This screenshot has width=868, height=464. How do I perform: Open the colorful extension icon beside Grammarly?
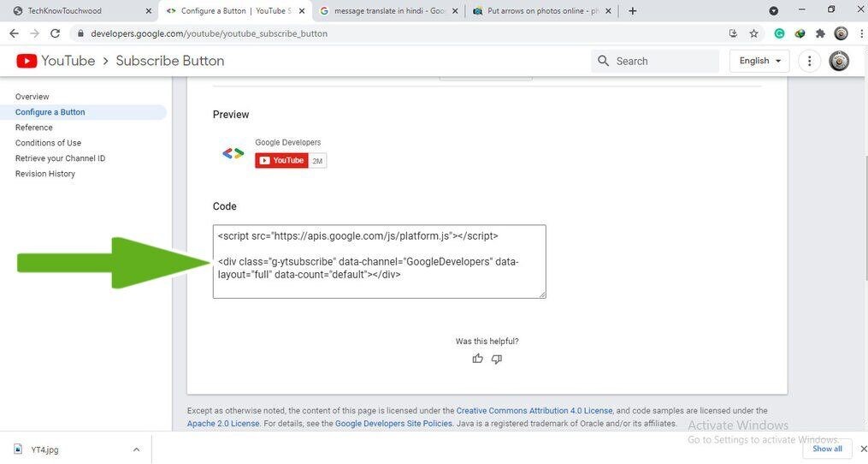pyautogui.click(x=800, y=34)
